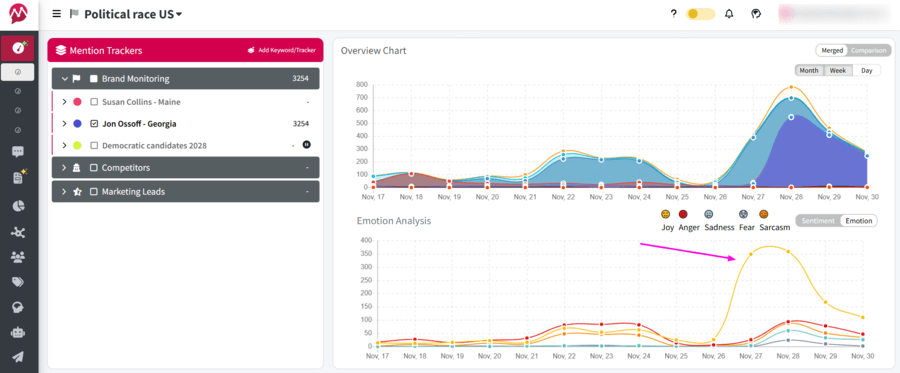The width and height of the screenshot is (900, 373).
Task: Select the Emotion view tab
Action: pyautogui.click(x=859, y=221)
